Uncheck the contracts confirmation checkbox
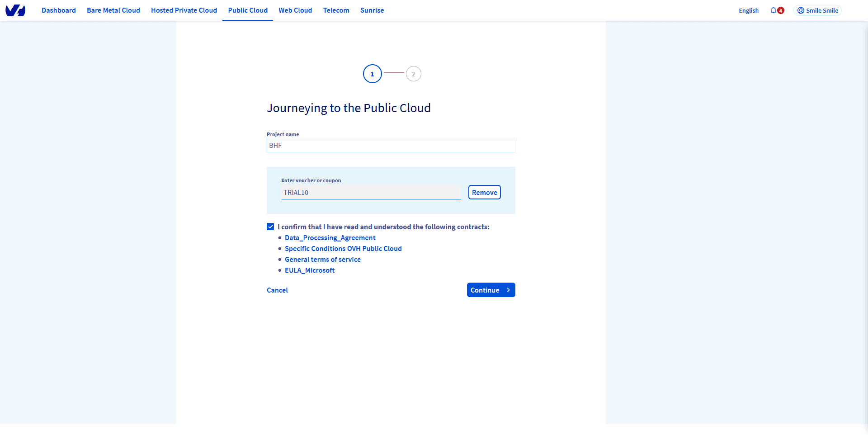This screenshot has width=868, height=435. (x=270, y=227)
